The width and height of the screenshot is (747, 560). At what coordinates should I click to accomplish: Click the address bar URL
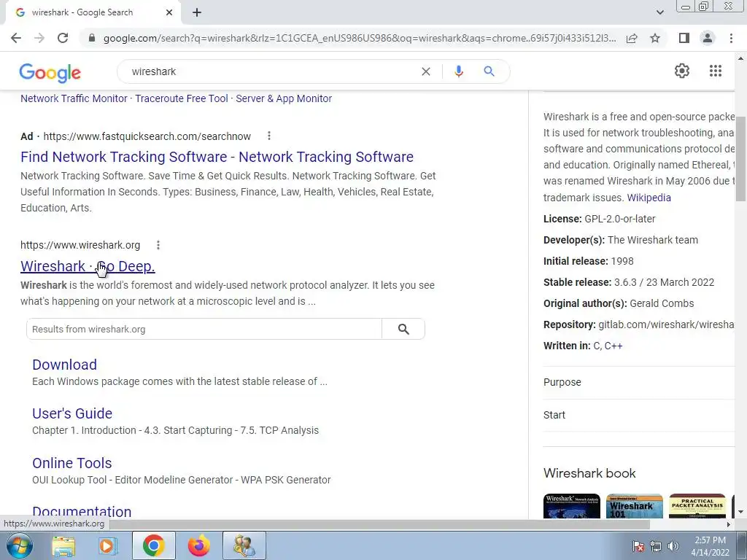click(x=359, y=38)
